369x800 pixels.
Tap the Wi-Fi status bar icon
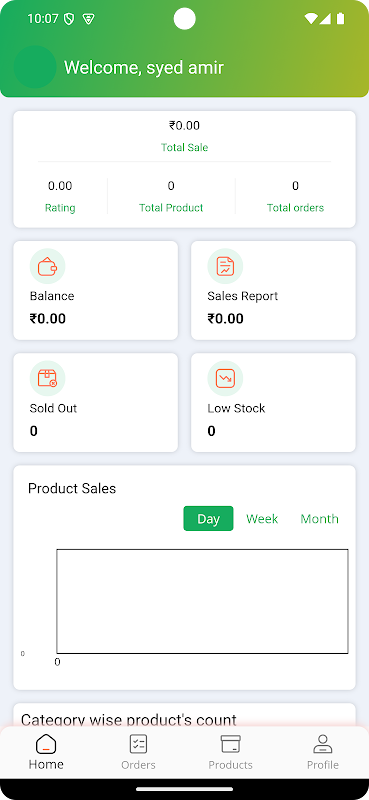pos(310,19)
